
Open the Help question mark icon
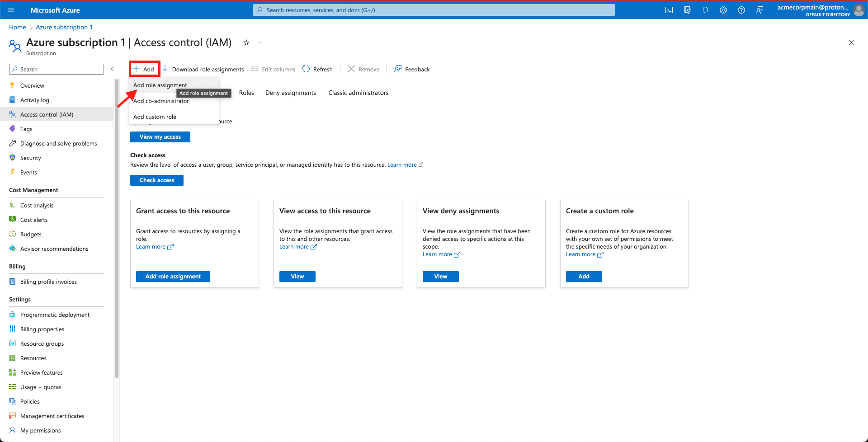coord(741,10)
